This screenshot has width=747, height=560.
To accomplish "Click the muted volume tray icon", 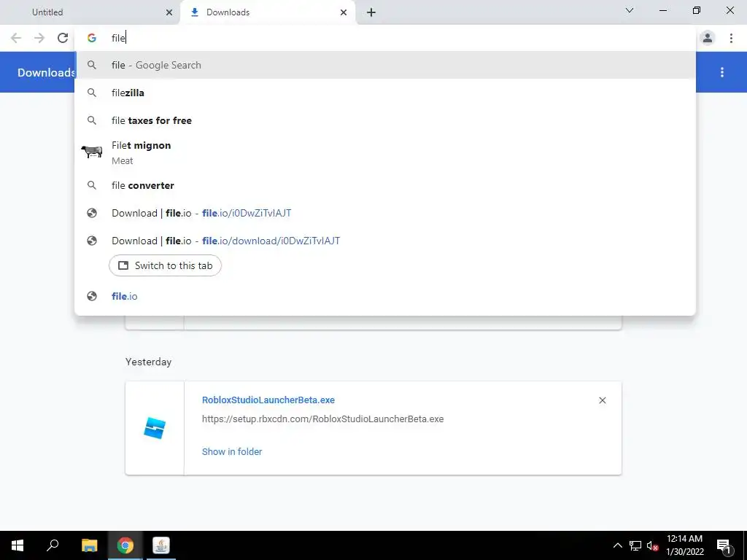I will [652, 545].
